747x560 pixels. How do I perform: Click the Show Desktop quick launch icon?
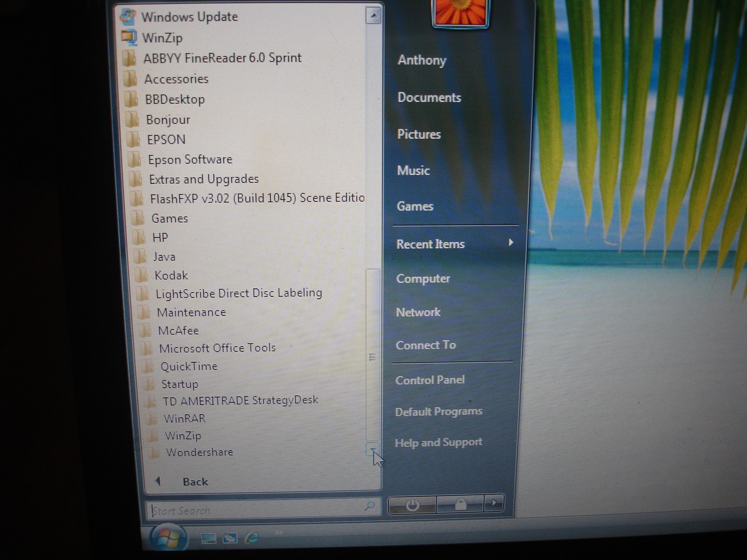point(208,539)
